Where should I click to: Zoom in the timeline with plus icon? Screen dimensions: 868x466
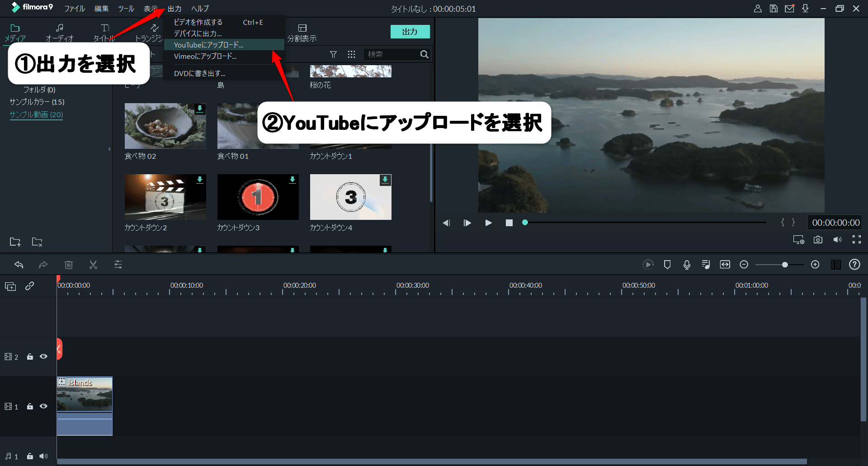pyautogui.click(x=815, y=265)
